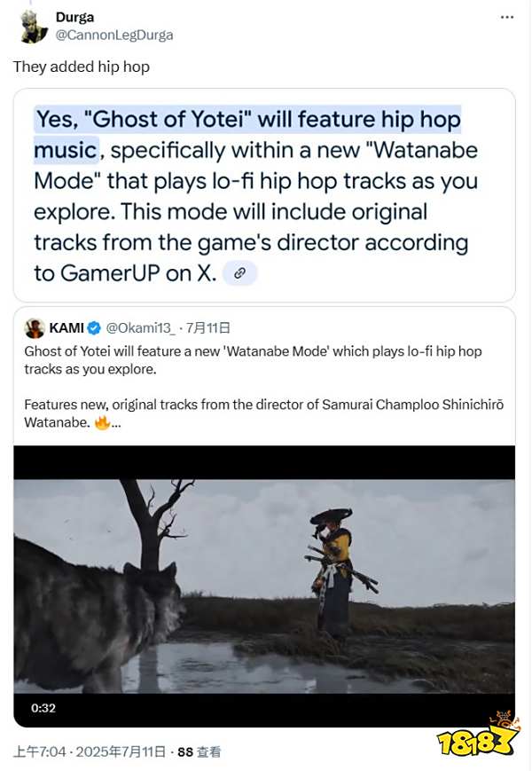Open Durga's display name
The width and height of the screenshot is (532, 771).
click(74, 17)
